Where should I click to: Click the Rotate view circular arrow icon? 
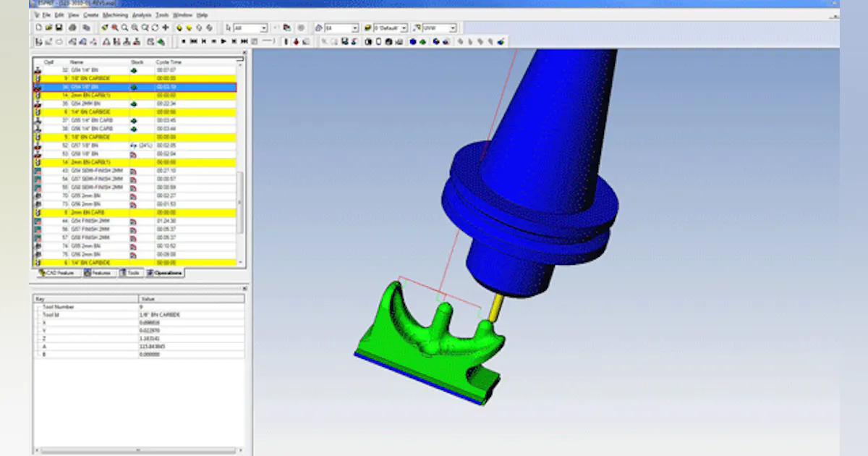[155, 28]
